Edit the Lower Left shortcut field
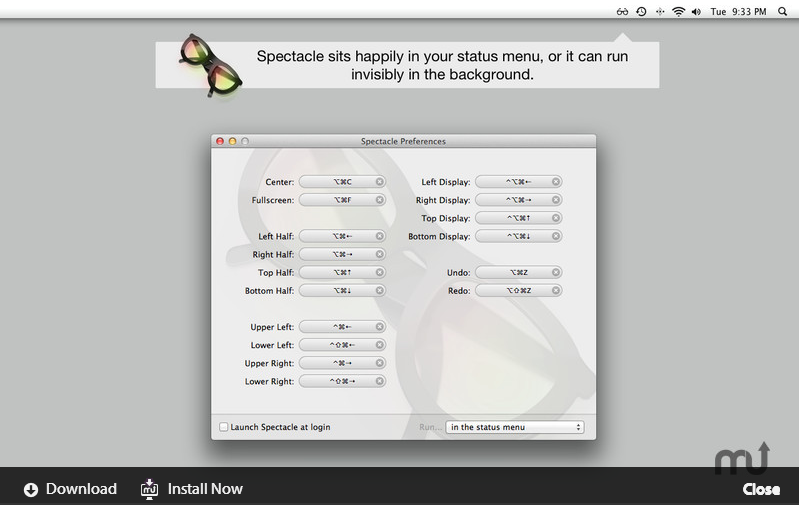The width and height of the screenshot is (799, 505). click(x=342, y=345)
